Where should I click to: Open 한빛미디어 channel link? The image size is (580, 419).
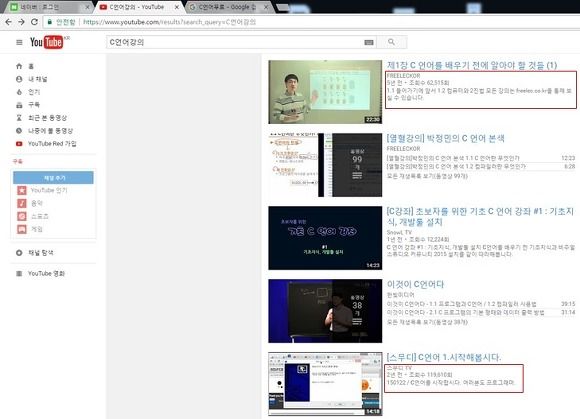401,295
